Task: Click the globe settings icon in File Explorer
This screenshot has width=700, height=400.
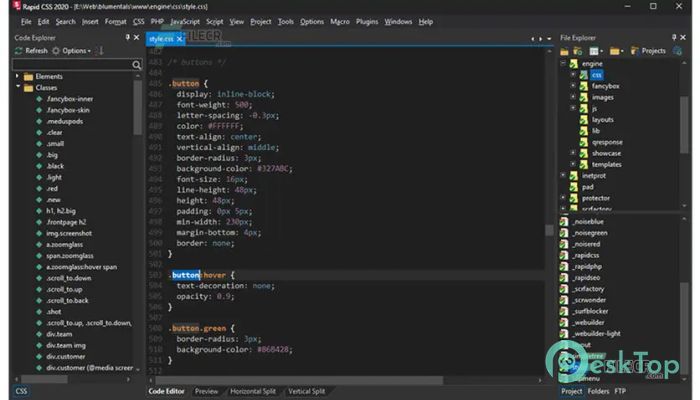Action: click(x=677, y=51)
